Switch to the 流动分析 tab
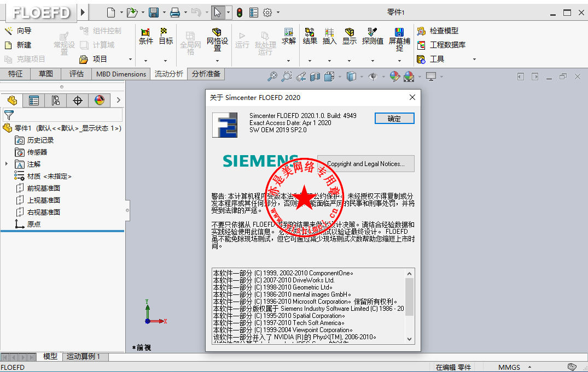Screen dimensions: 588x372 pyautogui.click(x=169, y=74)
